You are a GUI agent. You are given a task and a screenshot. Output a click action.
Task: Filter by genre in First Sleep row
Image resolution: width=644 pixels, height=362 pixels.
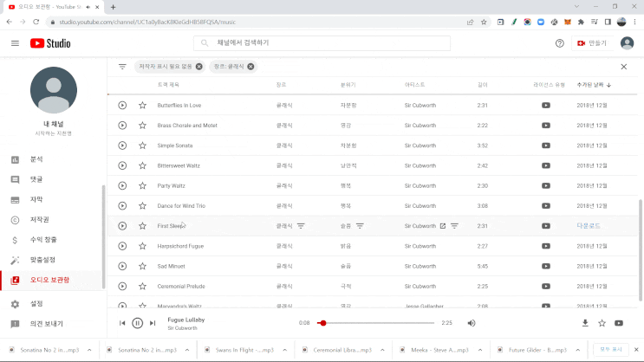pyautogui.click(x=301, y=226)
